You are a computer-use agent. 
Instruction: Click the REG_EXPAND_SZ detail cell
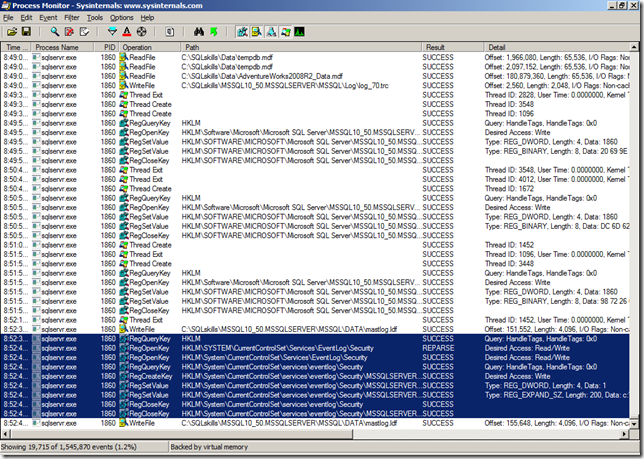tap(557, 395)
